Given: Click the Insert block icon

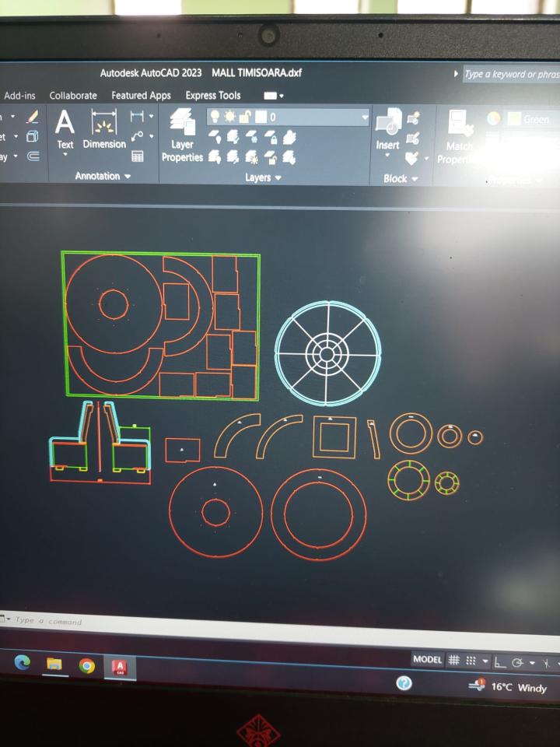Looking at the screenshot, I should pos(389,128).
